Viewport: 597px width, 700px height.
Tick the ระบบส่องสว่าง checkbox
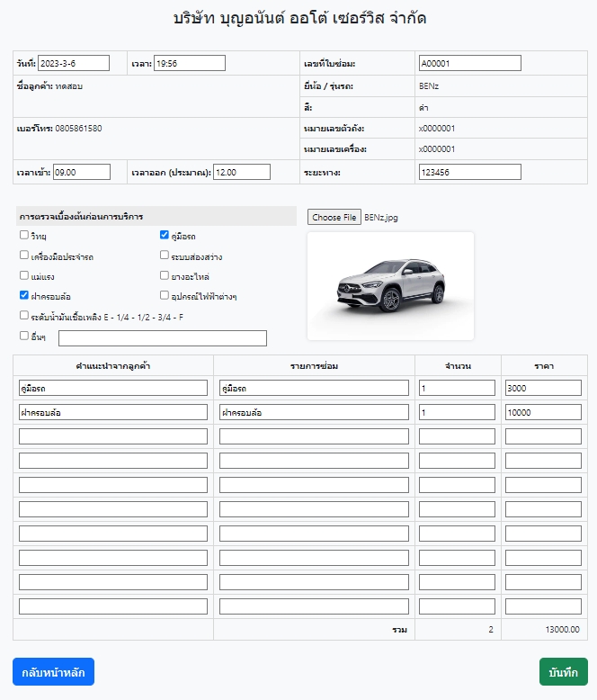(165, 256)
